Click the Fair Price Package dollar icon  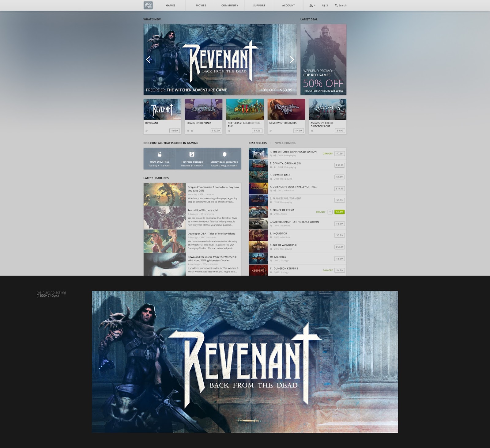(192, 154)
